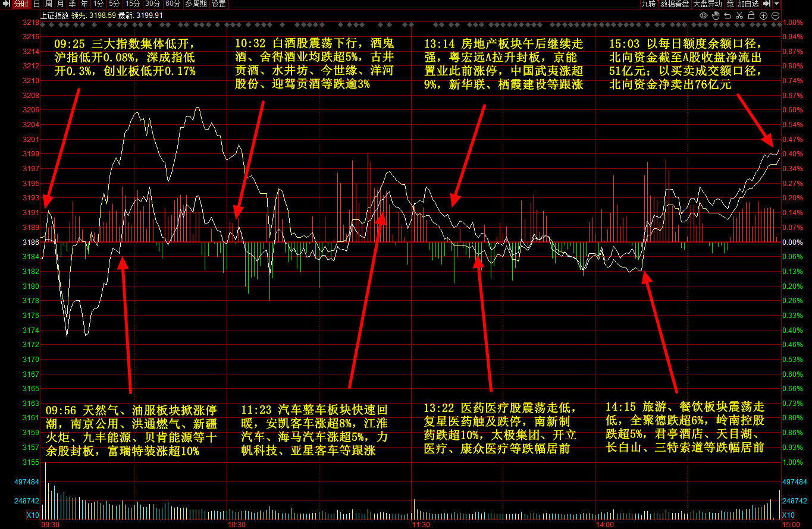Click the 11:30 time axis marker
This screenshot has height=529, width=812.
(421, 525)
